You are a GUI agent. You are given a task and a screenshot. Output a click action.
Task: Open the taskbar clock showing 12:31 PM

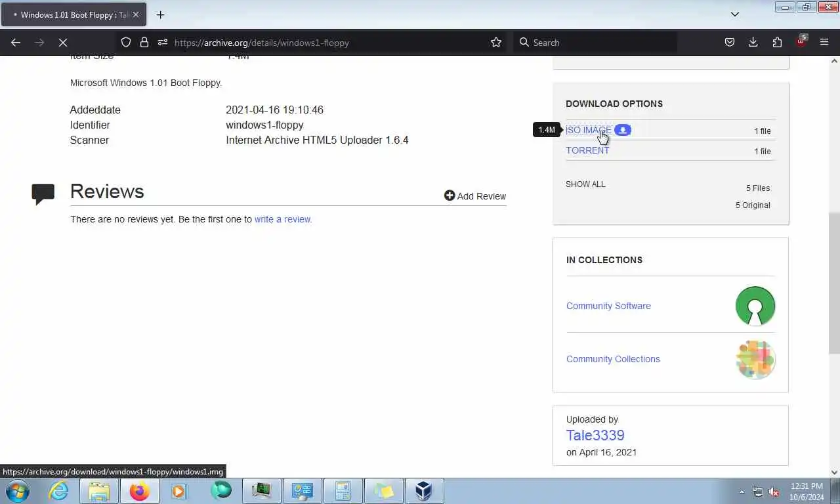point(807,492)
